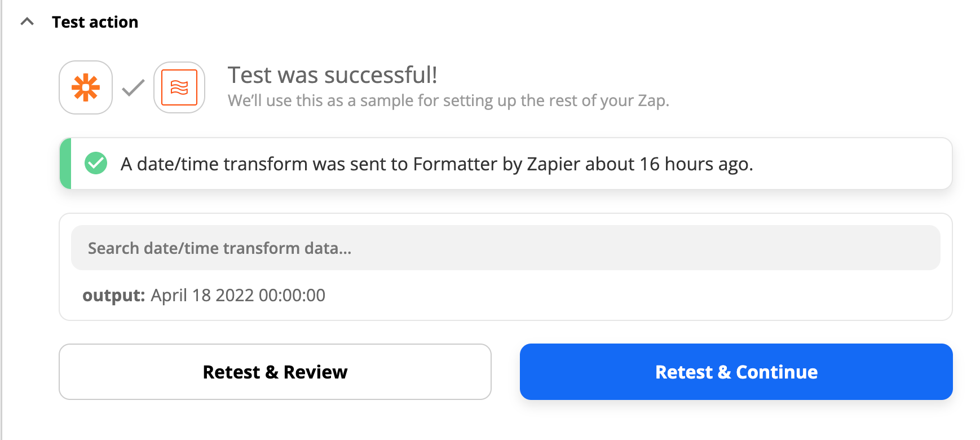This screenshot has width=980, height=440.
Task: Click the Retest & Review button
Action: pos(275,372)
